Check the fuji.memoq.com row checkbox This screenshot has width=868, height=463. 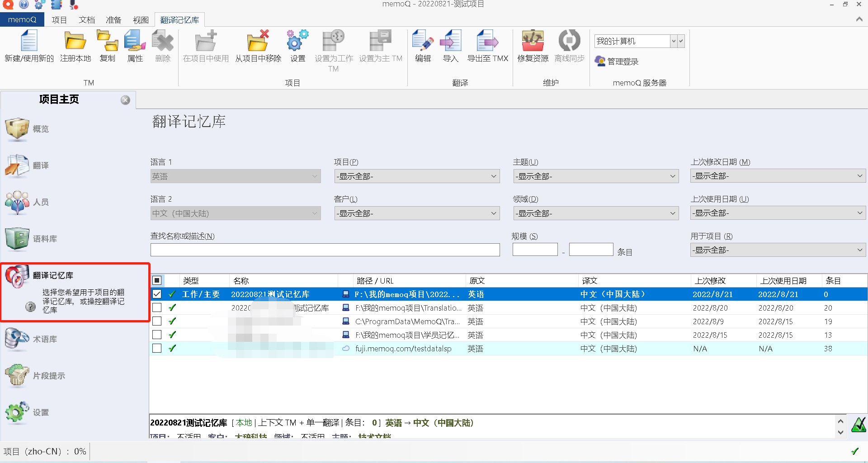[157, 348]
